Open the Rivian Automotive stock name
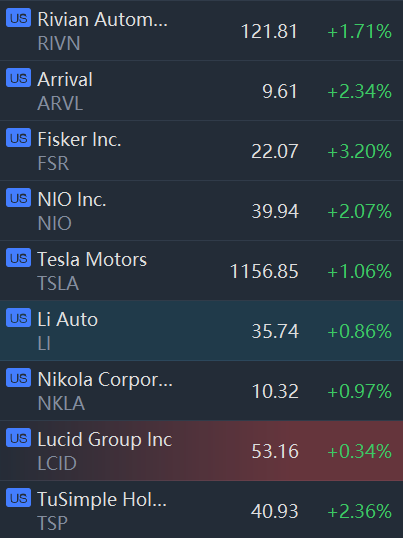403x538 pixels. point(103,19)
